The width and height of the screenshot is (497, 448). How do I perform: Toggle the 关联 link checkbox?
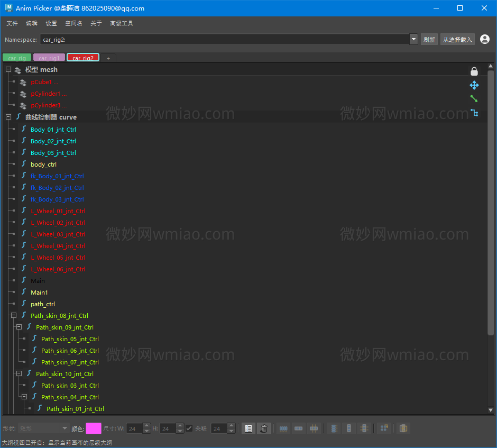189,428
